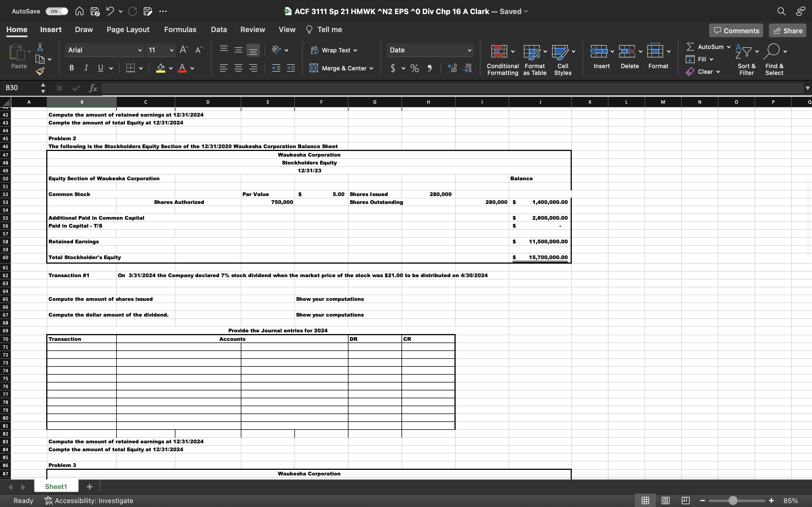The width and height of the screenshot is (812, 507).
Task: Click the zoom slider handle
Action: (x=733, y=500)
